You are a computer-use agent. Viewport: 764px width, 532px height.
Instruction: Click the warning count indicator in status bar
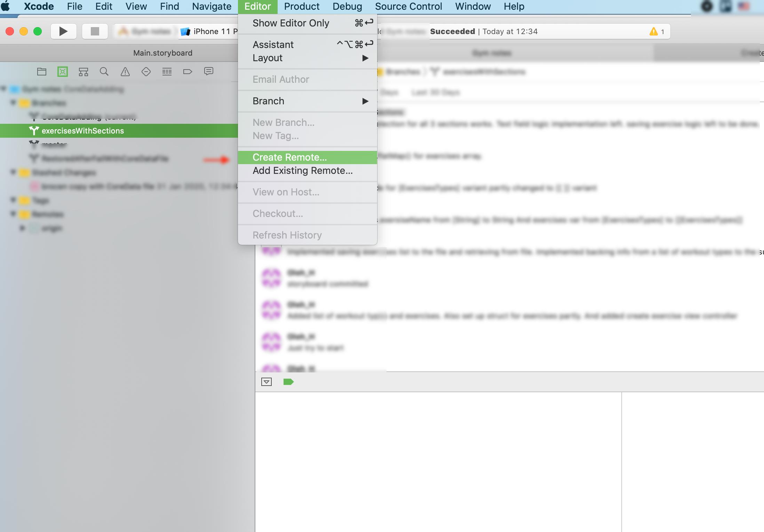(x=656, y=32)
